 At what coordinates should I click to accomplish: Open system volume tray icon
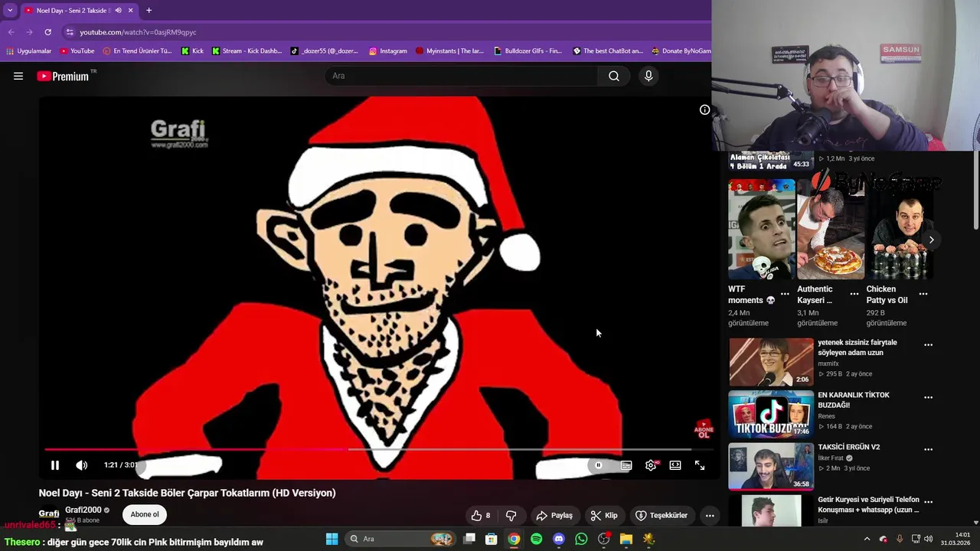click(928, 539)
